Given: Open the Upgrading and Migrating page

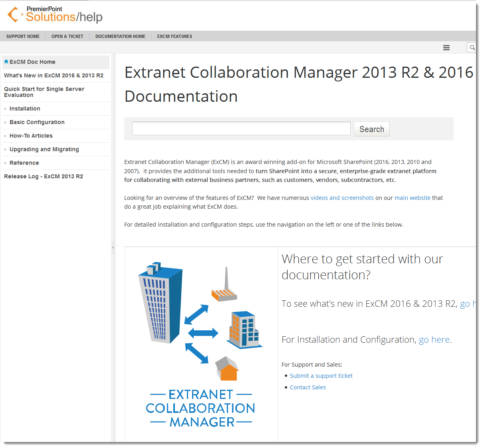Looking at the screenshot, I should pyautogui.click(x=44, y=149).
